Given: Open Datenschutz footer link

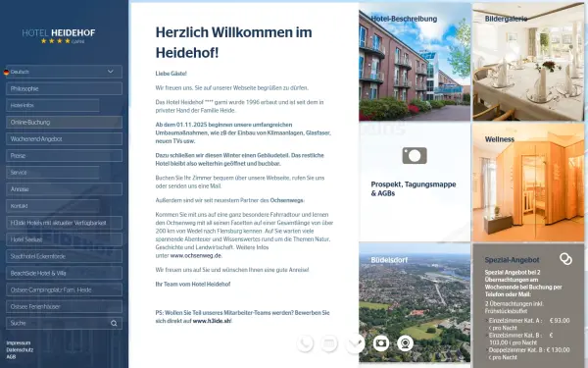Looking at the screenshot, I should point(20,350).
